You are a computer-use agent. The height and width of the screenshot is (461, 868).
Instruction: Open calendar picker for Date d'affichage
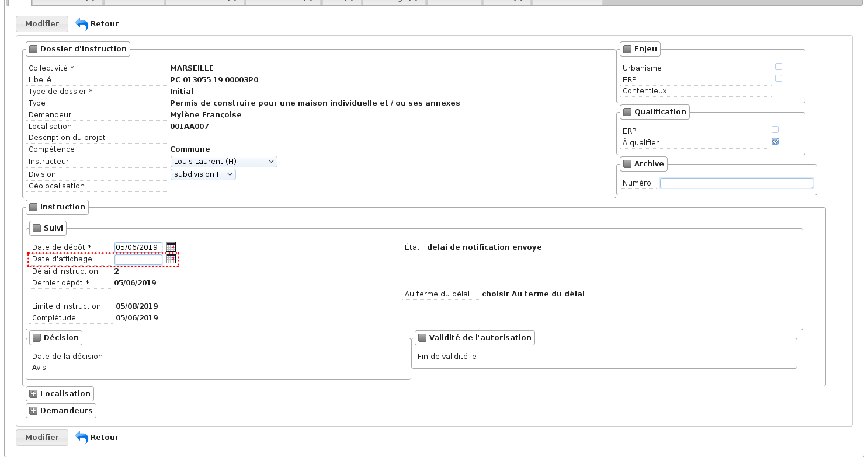click(171, 259)
